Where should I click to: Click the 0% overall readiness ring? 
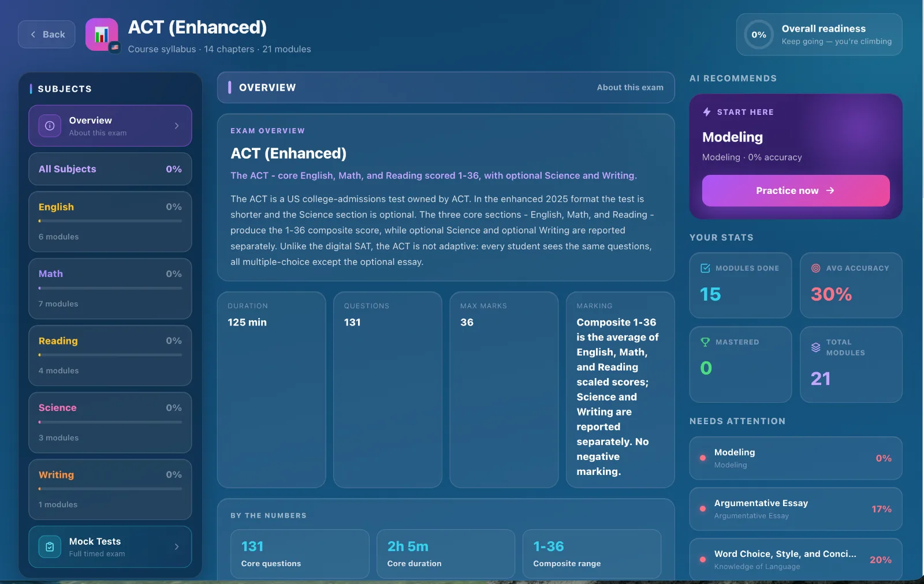coord(759,35)
